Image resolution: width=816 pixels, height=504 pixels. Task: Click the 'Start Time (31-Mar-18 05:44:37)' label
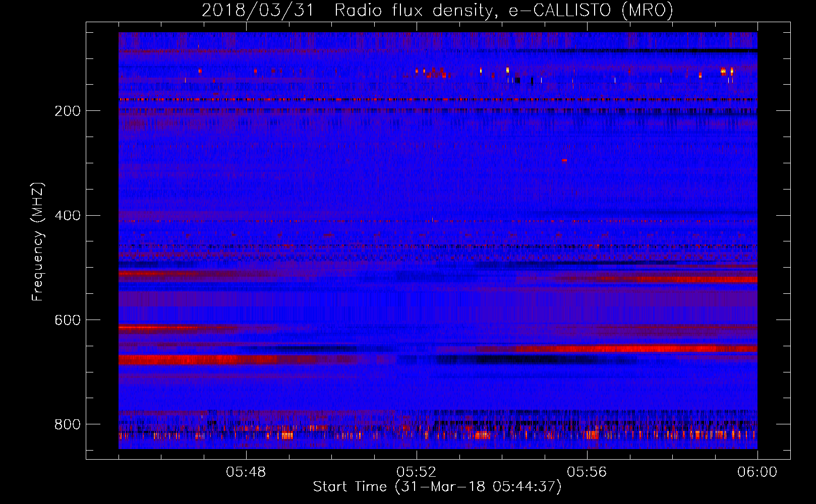[437, 487]
